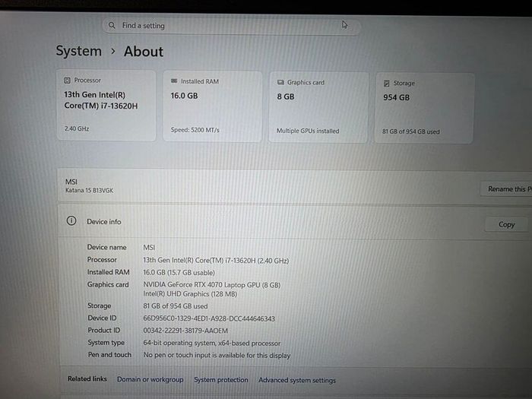This screenshot has width=532, height=399.
Task: Open Domain or workgroup link
Action: click(x=150, y=379)
